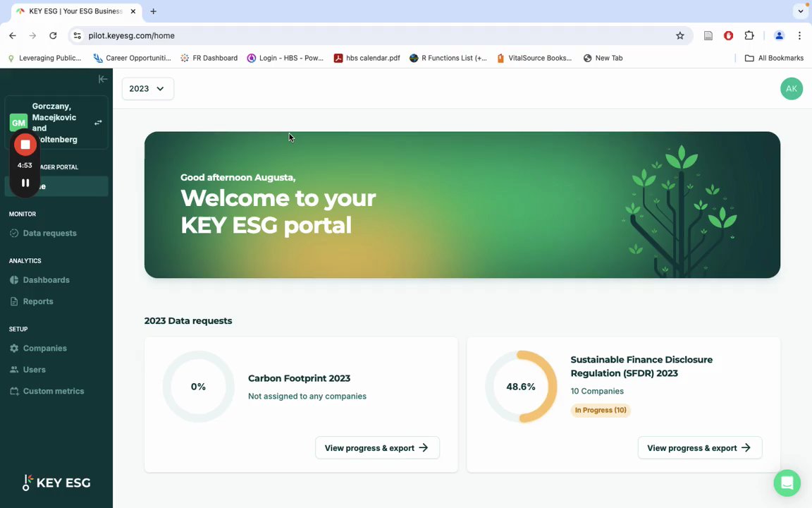
Task: Open Leveraging Public bookmark
Action: pos(44,58)
